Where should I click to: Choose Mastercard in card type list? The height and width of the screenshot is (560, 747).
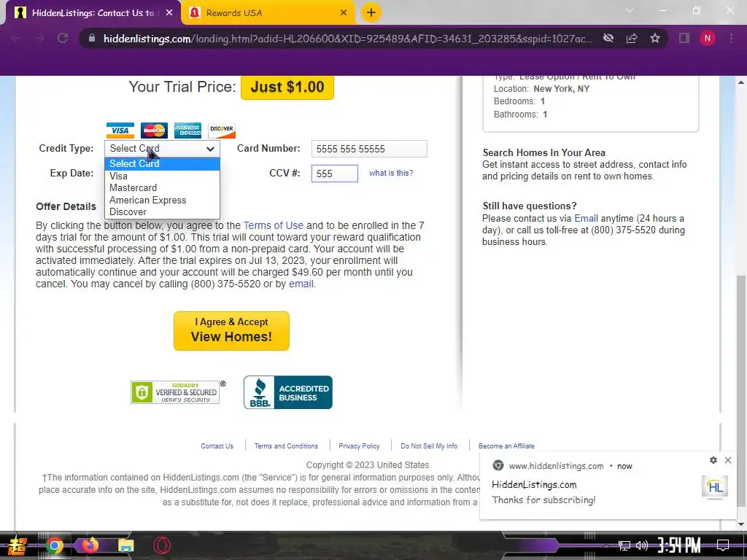pyautogui.click(x=162, y=187)
